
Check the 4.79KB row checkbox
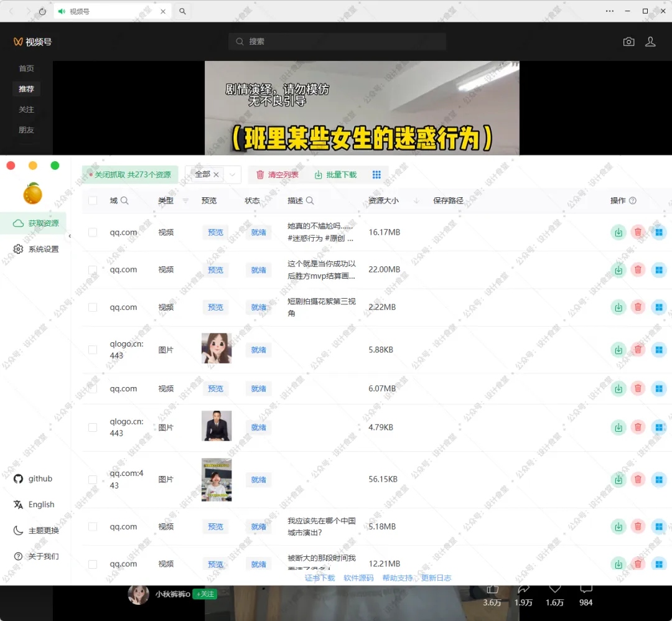pyautogui.click(x=93, y=427)
